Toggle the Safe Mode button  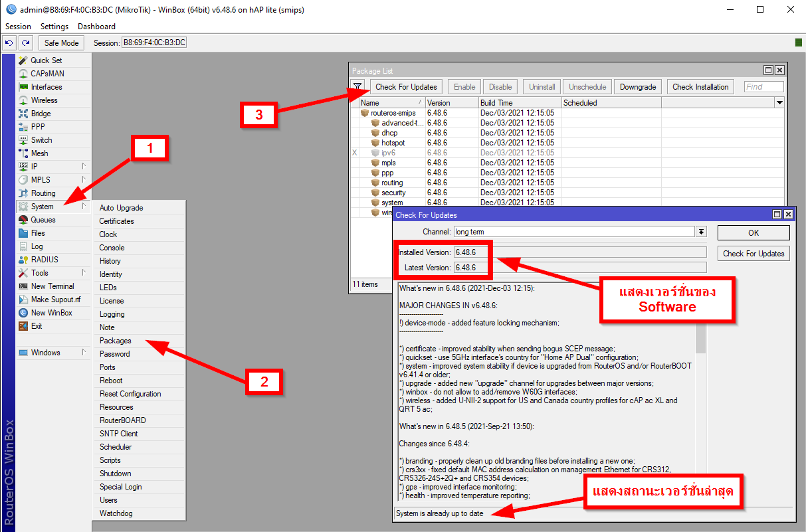(x=61, y=43)
